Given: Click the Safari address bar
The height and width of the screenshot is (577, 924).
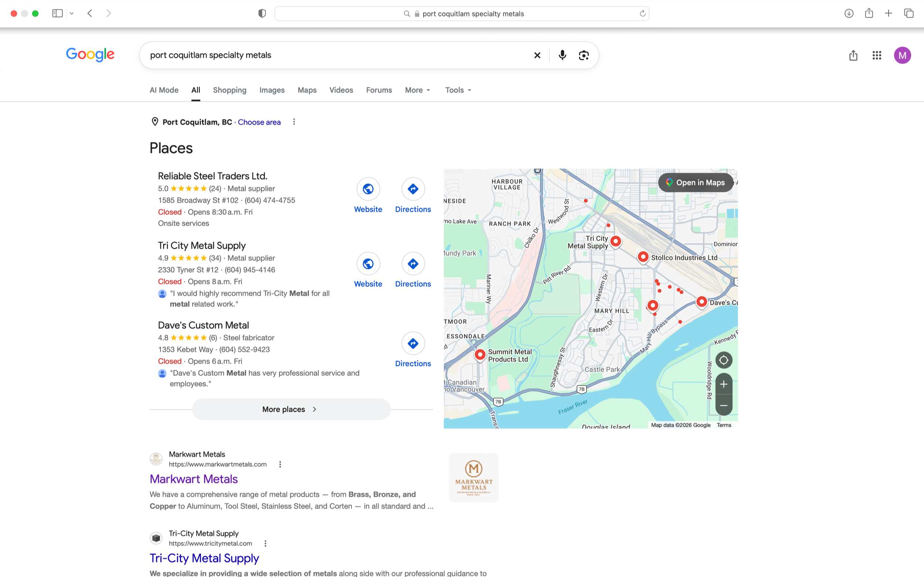Looking at the screenshot, I should pos(462,14).
